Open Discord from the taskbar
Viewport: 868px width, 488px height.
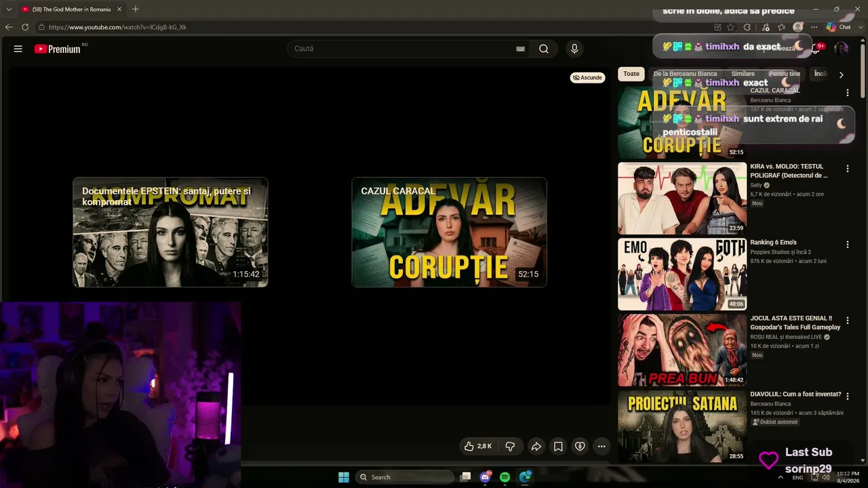(x=486, y=477)
